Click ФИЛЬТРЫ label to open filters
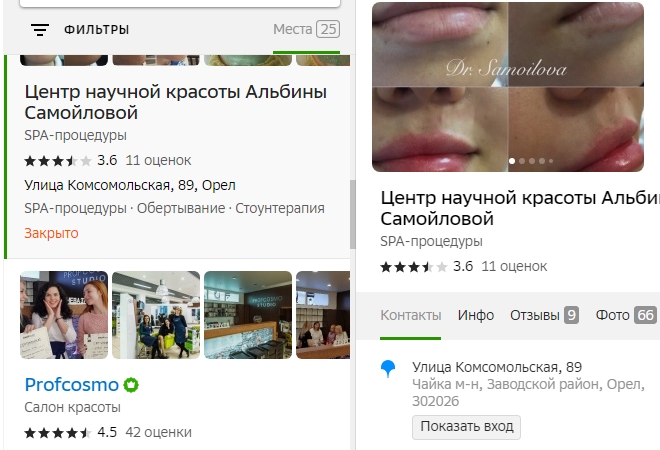660x450 pixels. [96, 30]
